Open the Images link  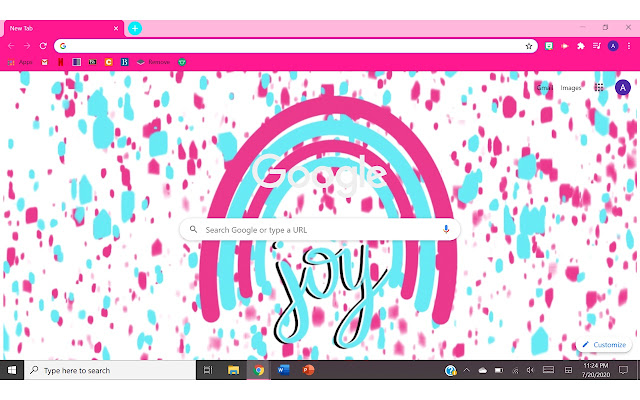coord(571,88)
